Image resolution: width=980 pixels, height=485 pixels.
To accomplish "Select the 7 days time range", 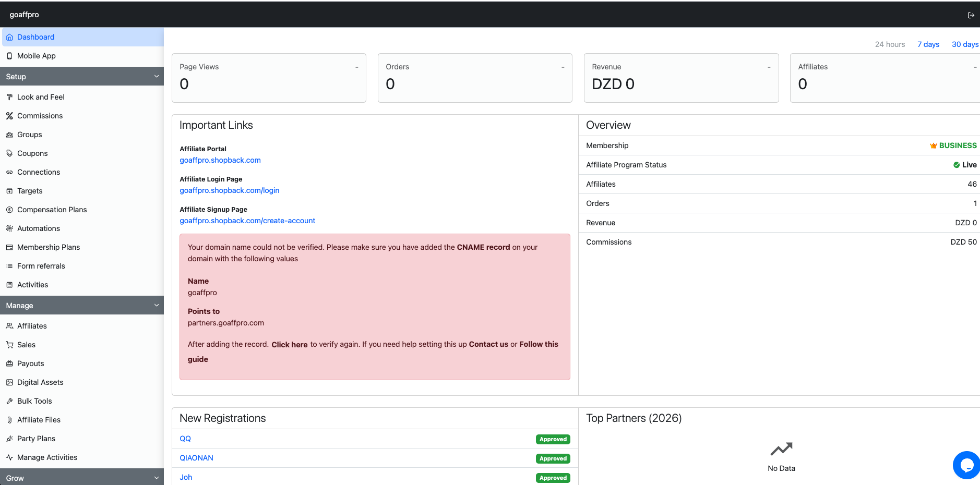I will (x=928, y=44).
